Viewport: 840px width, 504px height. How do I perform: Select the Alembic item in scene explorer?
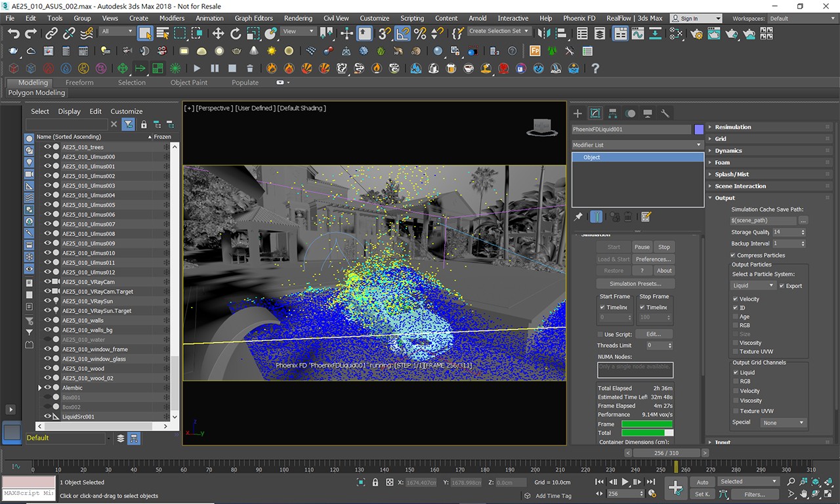[x=72, y=388]
